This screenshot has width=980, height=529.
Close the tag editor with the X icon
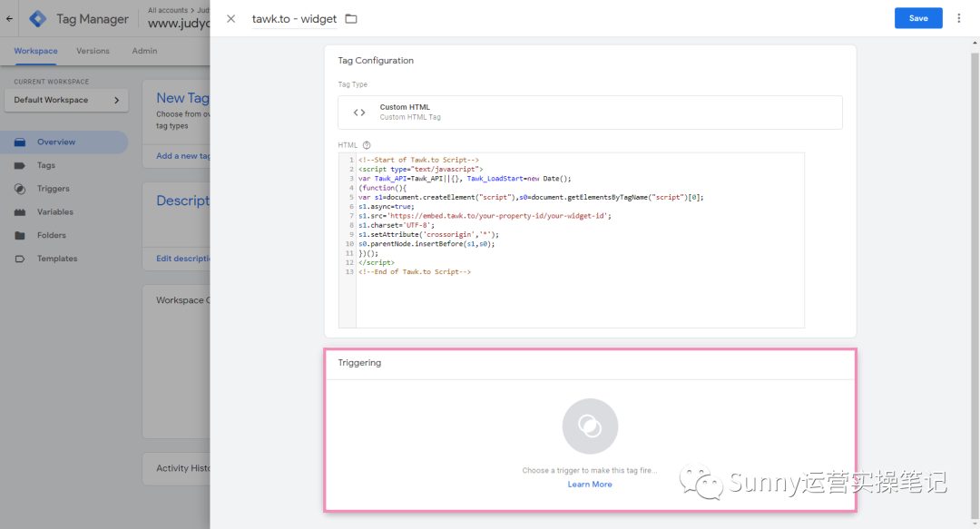[230, 19]
